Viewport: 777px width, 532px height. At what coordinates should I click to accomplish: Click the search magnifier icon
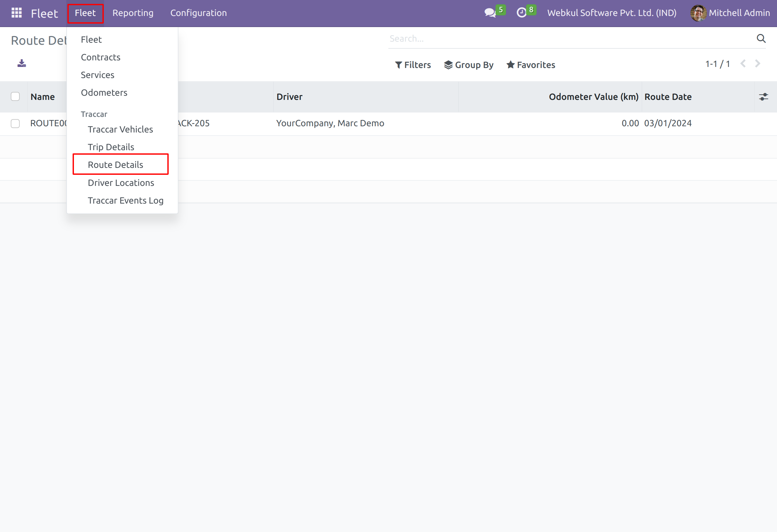[x=761, y=38]
